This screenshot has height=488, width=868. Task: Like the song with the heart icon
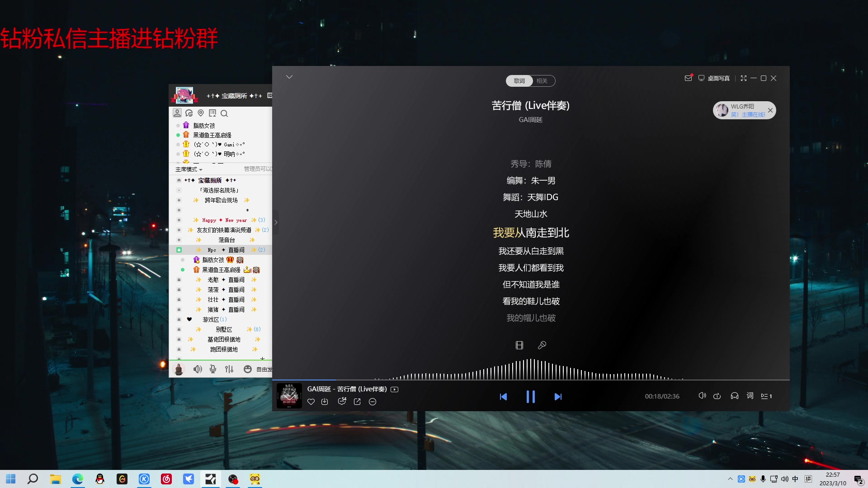pyautogui.click(x=311, y=402)
